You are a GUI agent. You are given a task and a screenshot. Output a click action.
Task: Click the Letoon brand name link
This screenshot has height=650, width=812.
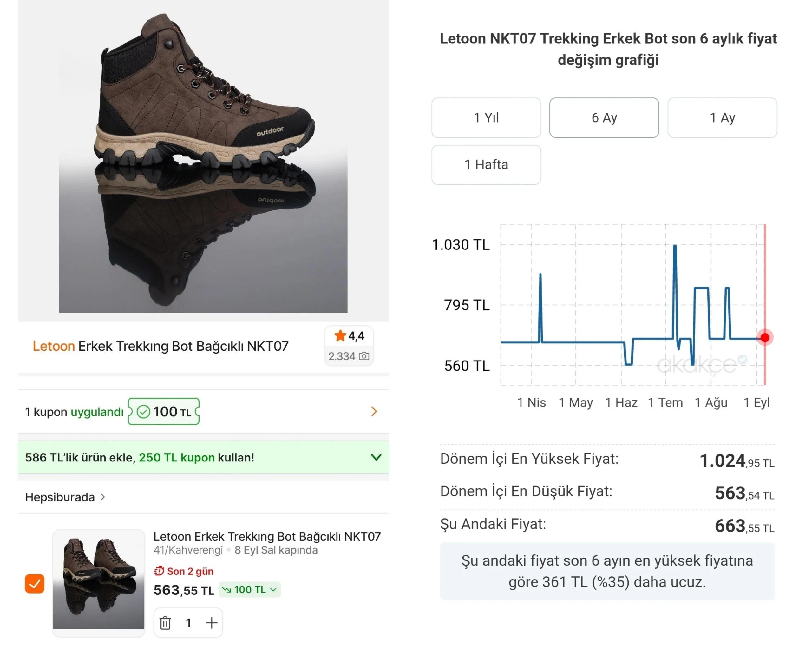coord(54,346)
